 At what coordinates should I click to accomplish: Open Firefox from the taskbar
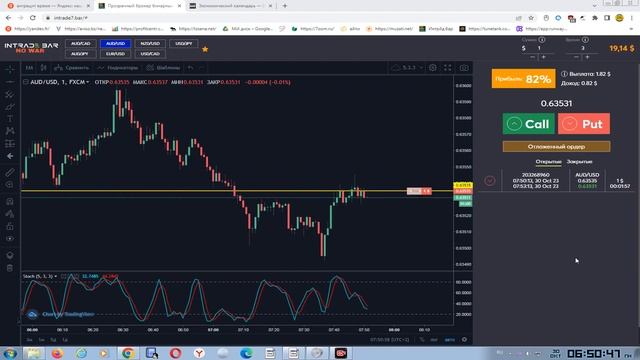tap(57, 353)
